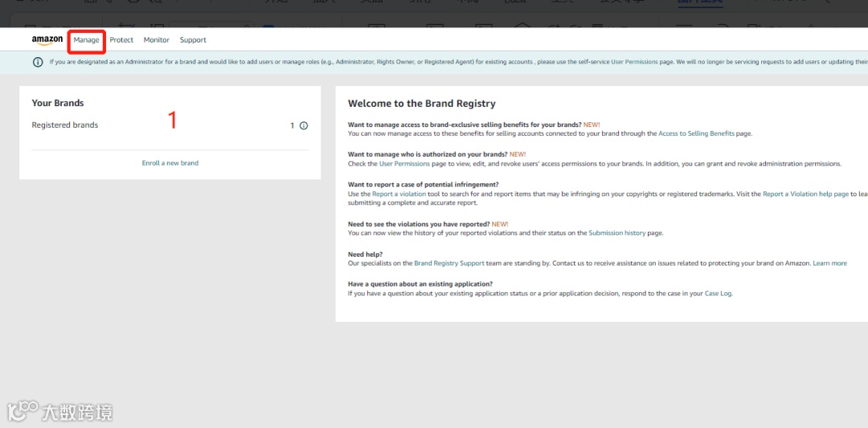
Task: Open the Manage menu
Action: [86, 40]
